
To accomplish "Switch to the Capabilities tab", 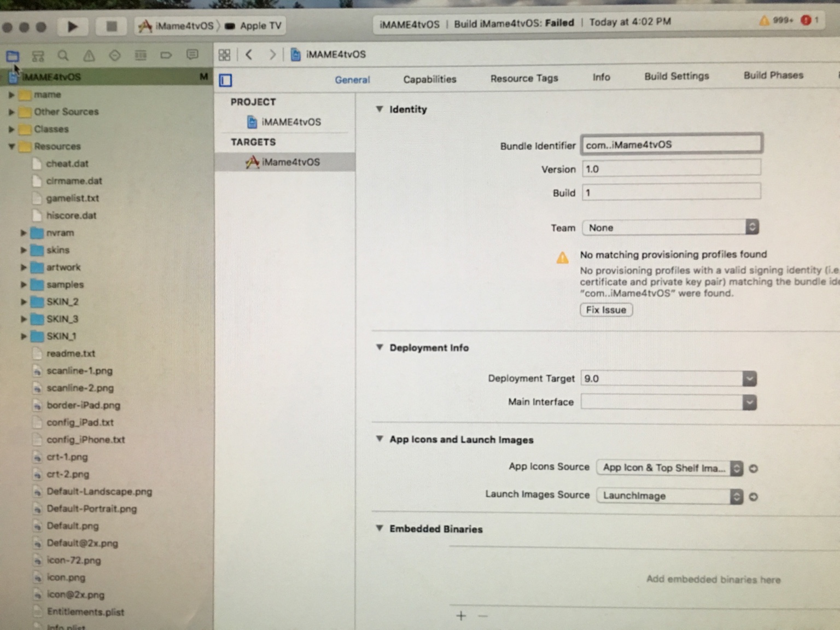I will click(430, 79).
